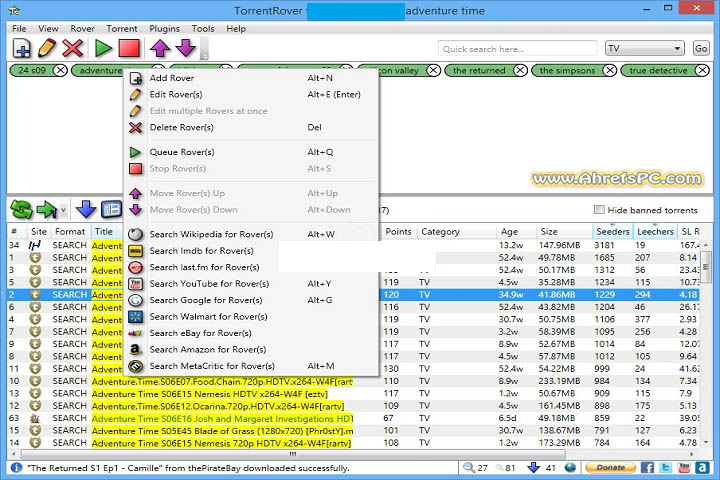Screen dimensions: 720x480
Task: Choose Search last.fm for Rover(s)
Action: (251, 267)
